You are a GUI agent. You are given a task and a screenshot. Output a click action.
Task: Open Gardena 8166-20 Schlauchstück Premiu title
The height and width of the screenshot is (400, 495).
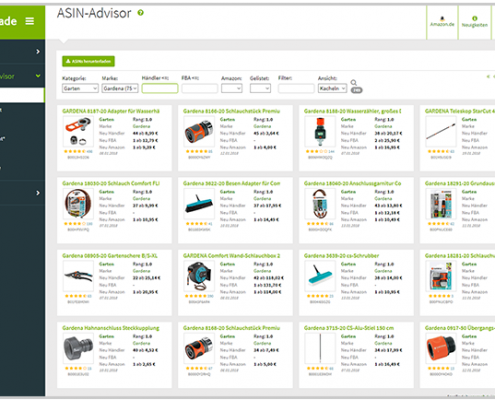(x=232, y=111)
